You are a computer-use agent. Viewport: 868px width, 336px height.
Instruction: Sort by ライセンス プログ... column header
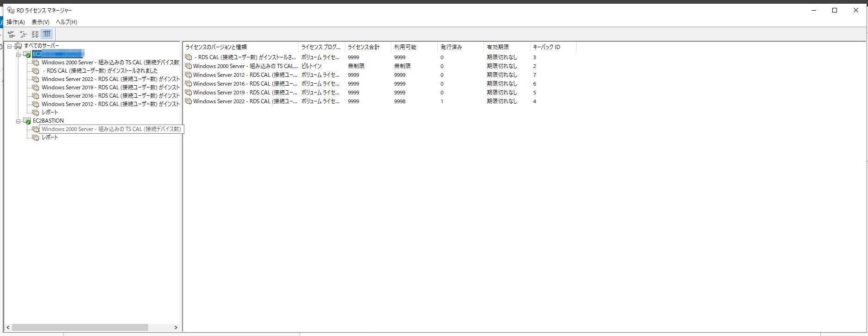click(x=322, y=47)
